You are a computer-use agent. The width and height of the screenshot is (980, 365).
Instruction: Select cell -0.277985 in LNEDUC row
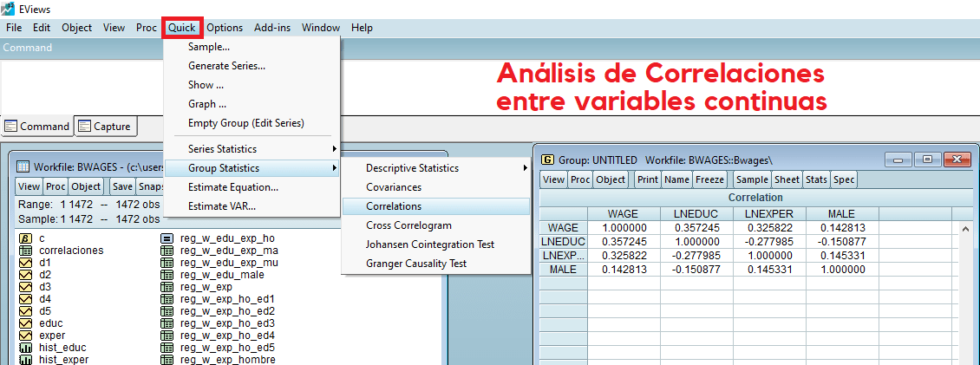[769, 241]
